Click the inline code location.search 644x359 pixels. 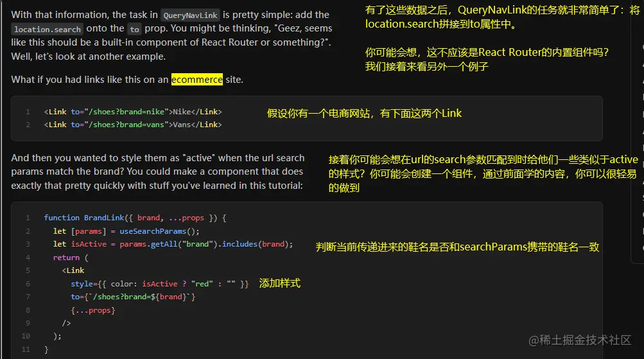[48, 29]
